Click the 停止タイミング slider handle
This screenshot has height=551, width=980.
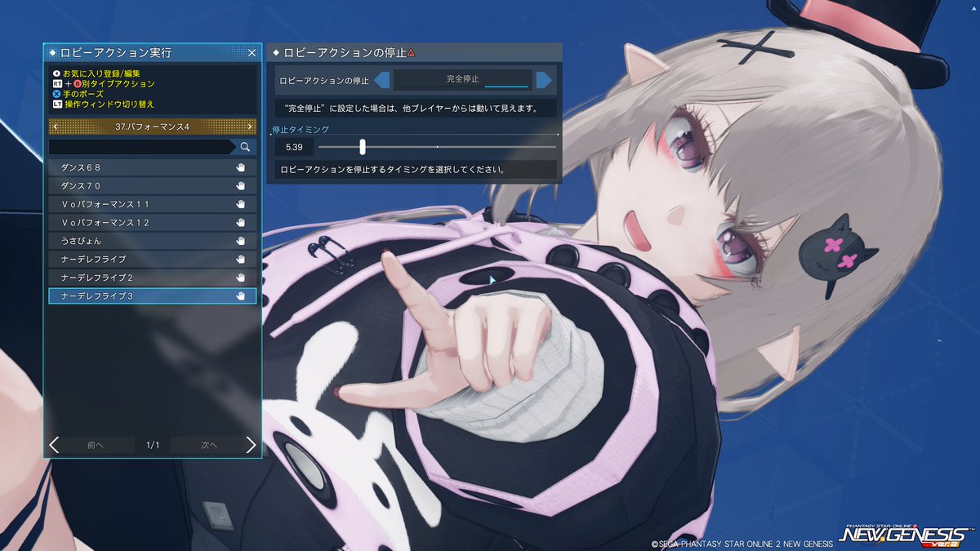coord(362,147)
